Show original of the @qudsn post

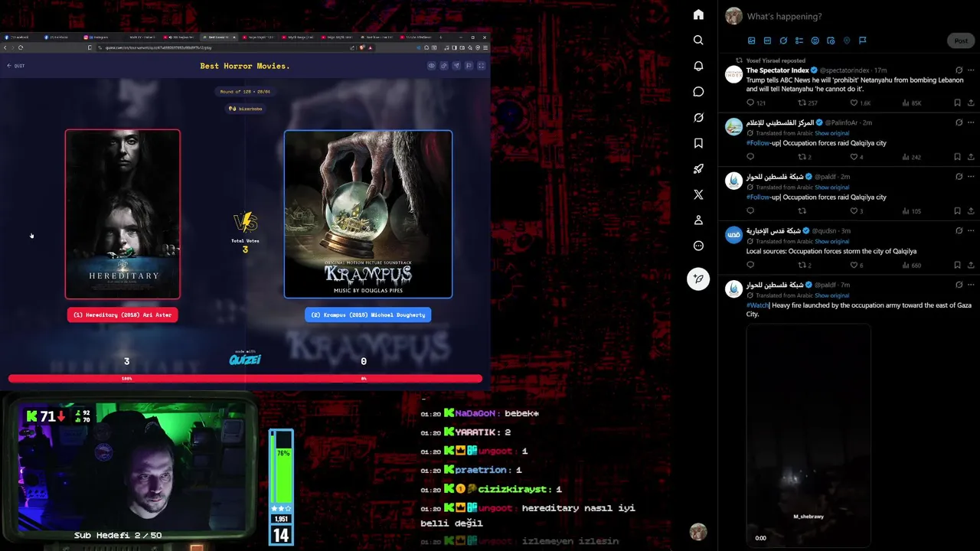pyautogui.click(x=831, y=241)
